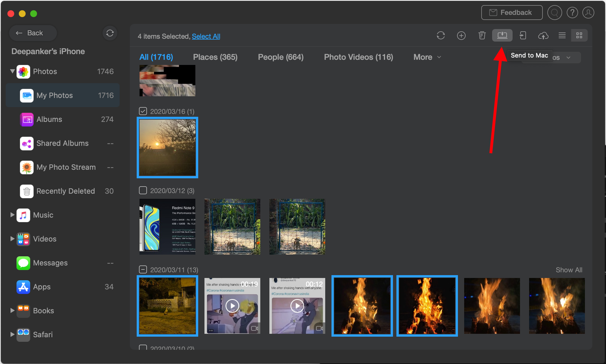
Task: Click the list view icon
Action: pos(562,36)
